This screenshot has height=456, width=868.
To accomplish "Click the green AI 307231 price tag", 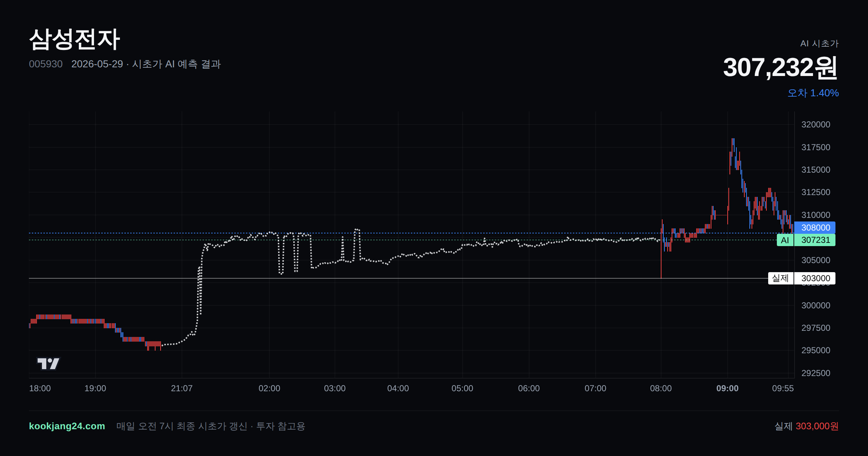I will [x=806, y=240].
